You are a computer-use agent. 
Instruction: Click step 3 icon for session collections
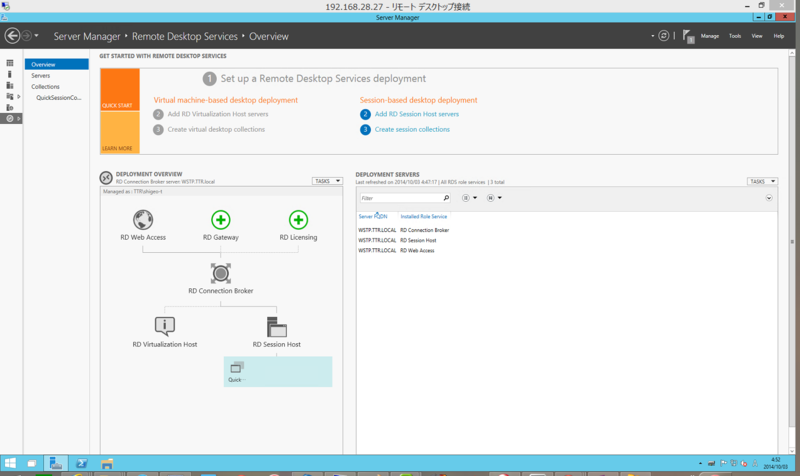365,130
